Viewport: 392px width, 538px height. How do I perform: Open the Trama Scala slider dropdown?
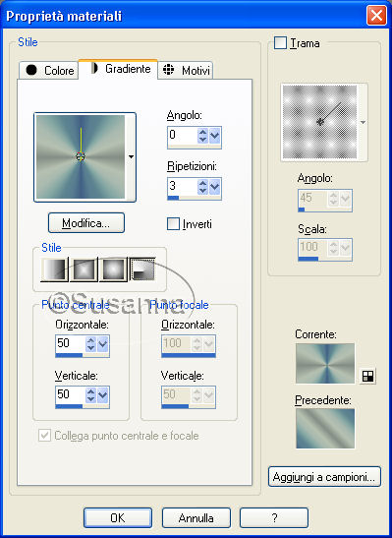coord(346,248)
